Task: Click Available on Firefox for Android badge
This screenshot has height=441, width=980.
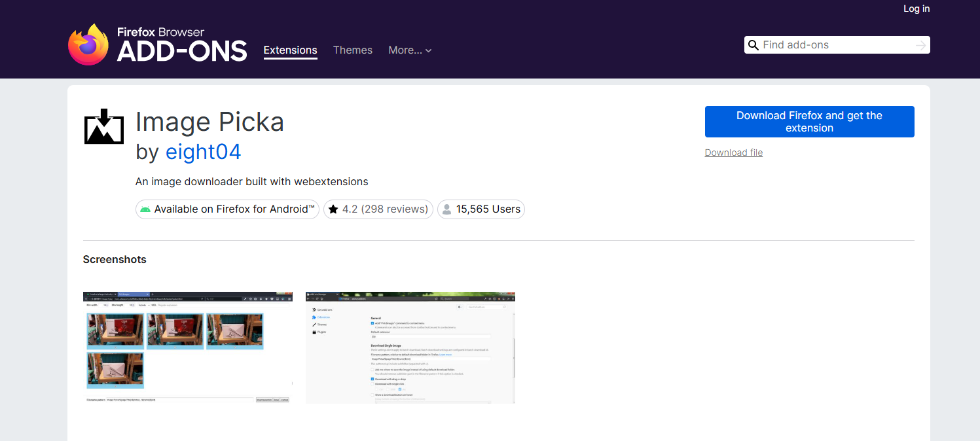Action: click(227, 209)
